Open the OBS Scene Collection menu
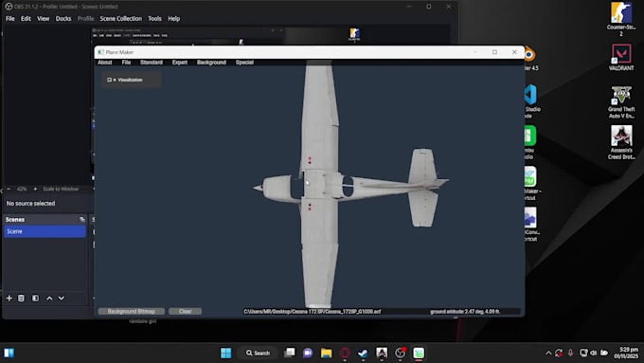 [121, 19]
